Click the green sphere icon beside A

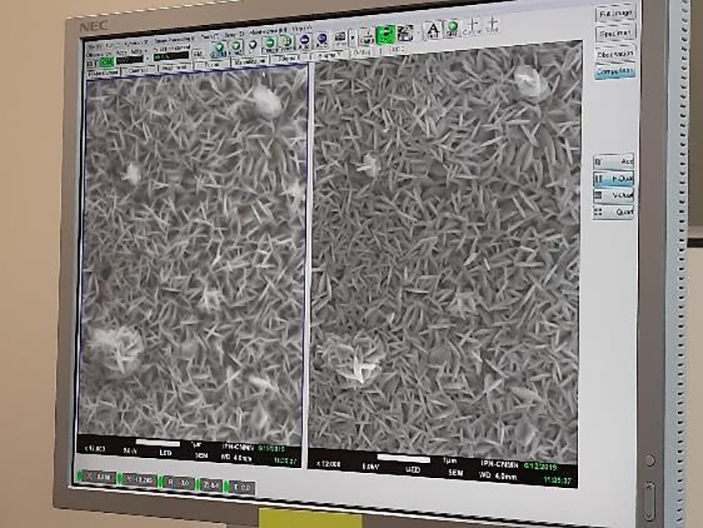tap(453, 29)
